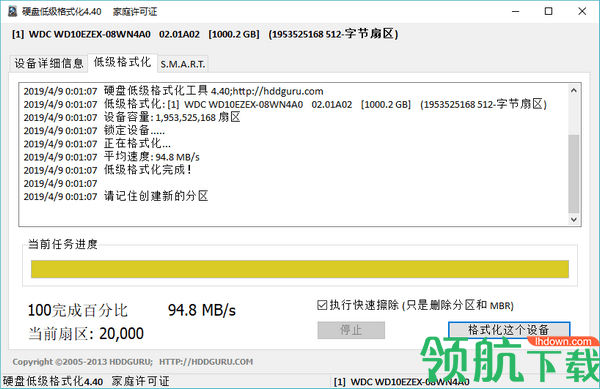Click the log line 平均速度: 94.8 MB/s
Viewport: 600px width, 389px height.
tap(111, 157)
